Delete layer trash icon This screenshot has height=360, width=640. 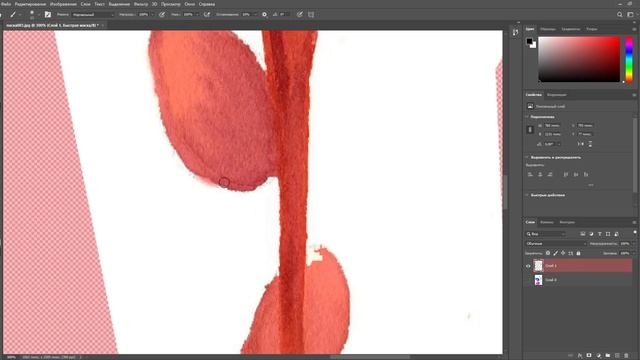(627, 356)
